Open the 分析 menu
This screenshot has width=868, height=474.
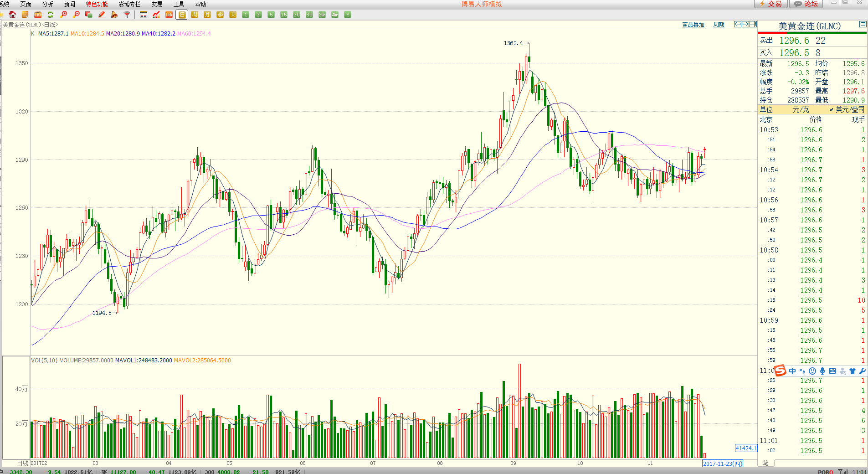[x=47, y=4]
